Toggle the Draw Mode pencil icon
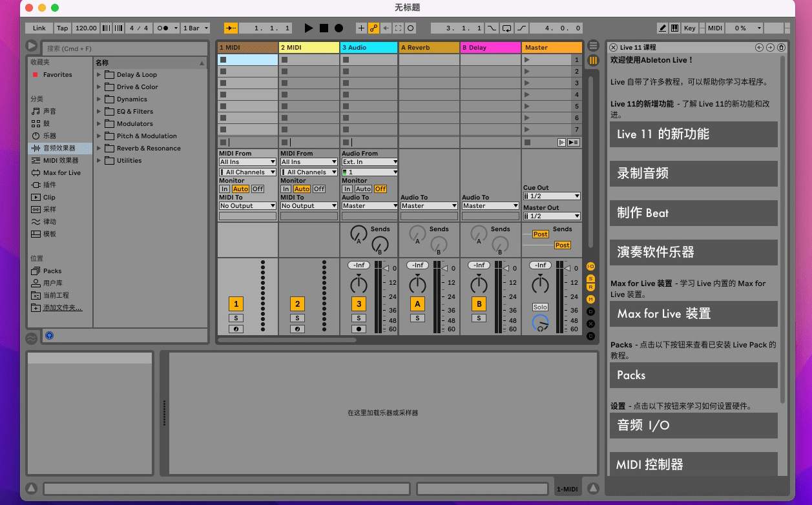The height and width of the screenshot is (505, 812). (662, 28)
